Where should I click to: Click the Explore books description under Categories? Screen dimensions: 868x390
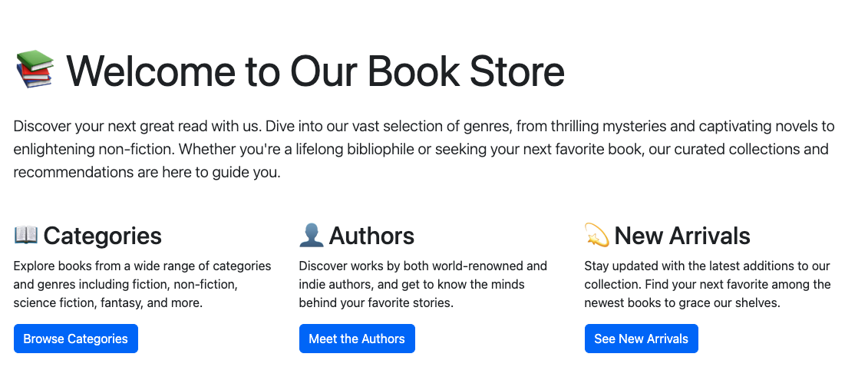142,285
